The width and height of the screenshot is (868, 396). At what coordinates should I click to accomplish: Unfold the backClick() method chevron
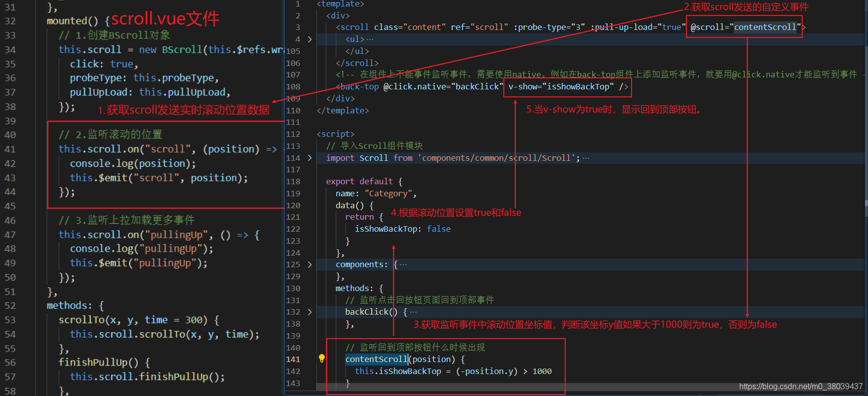pyautogui.click(x=310, y=312)
